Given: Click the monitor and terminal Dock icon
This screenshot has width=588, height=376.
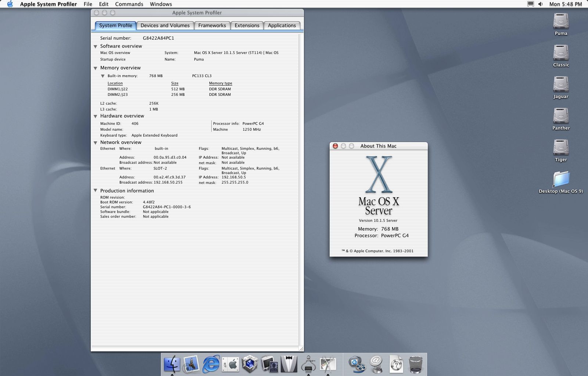Looking at the screenshot, I should tap(269, 364).
